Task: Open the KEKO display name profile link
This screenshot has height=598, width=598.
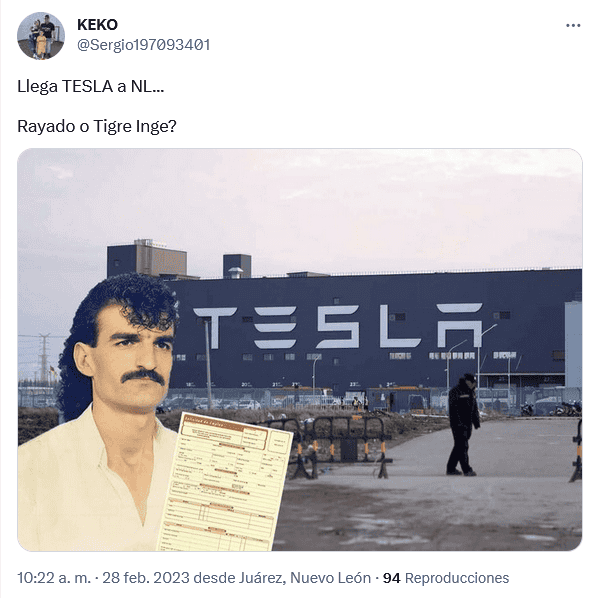Action: coord(97,25)
